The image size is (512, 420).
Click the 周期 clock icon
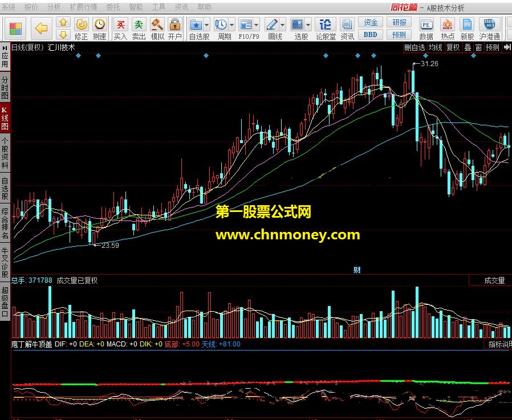click(221, 25)
